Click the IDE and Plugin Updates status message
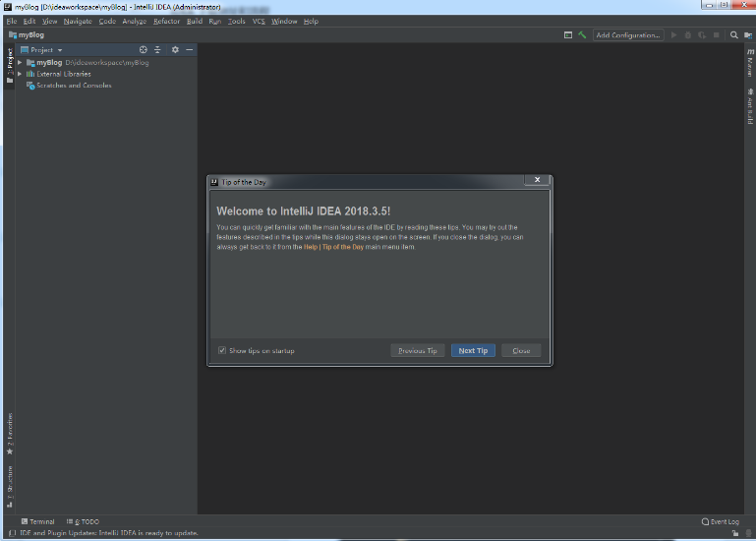 pos(109,533)
